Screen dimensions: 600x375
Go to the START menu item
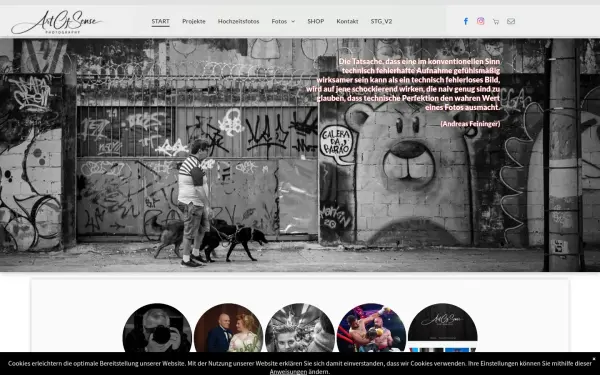click(160, 21)
